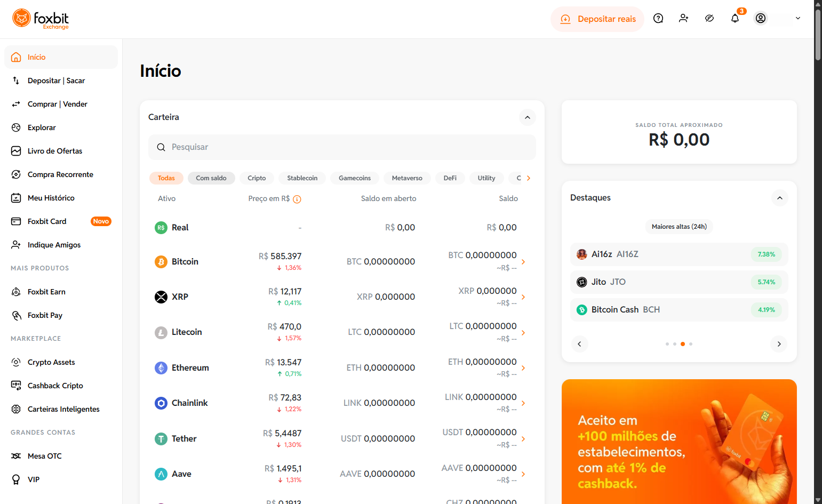Toggle hide balance eye icon
The height and width of the screenshot is (504, 822).
pyautogui.click(x=709, y=19)
